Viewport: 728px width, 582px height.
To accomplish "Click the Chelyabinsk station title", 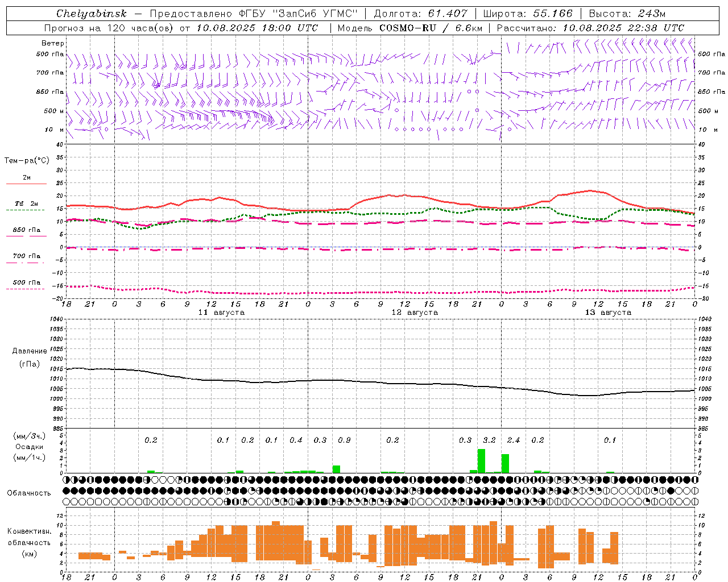I will [x=91, y=14].
